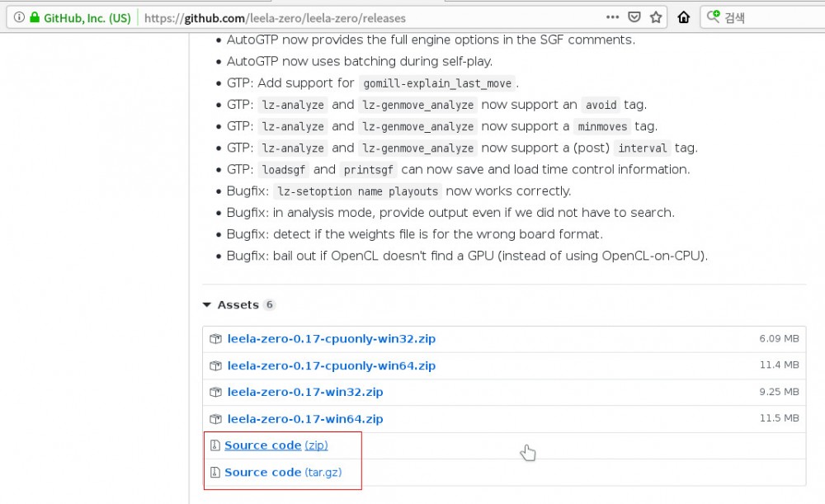The width and height of the screenshot is (825, 504).
Task: Save page to Pocket icon
Action: pyautogui.click(x=634, y=17)
